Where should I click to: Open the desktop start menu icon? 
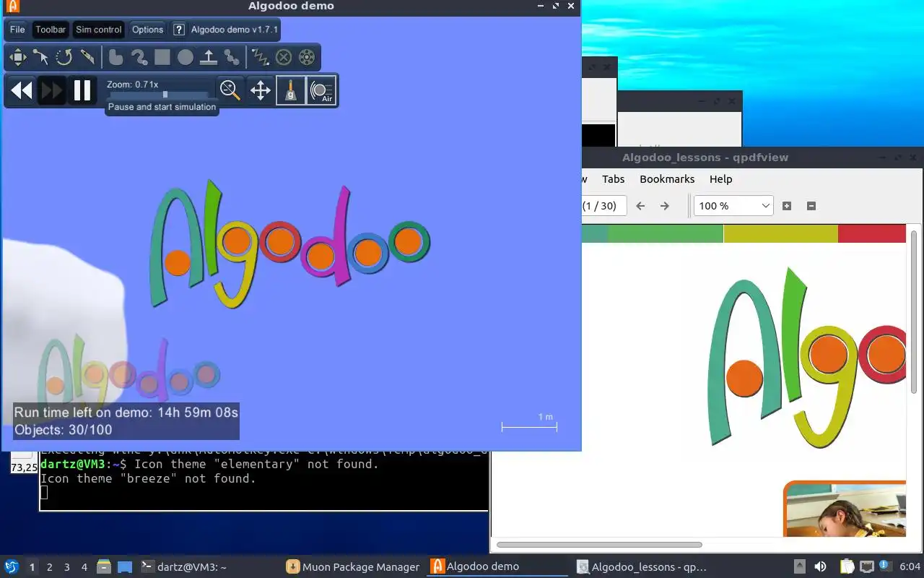point(11,567)
